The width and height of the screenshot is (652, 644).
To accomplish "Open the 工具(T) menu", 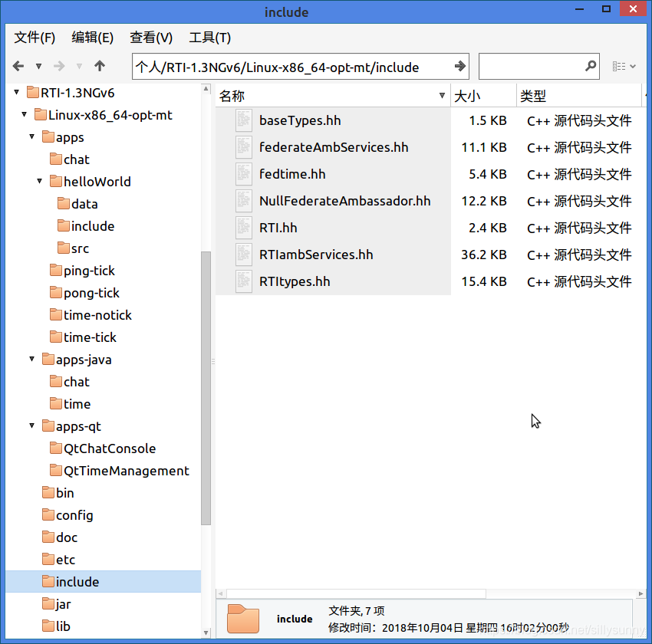I will [209, 38].
